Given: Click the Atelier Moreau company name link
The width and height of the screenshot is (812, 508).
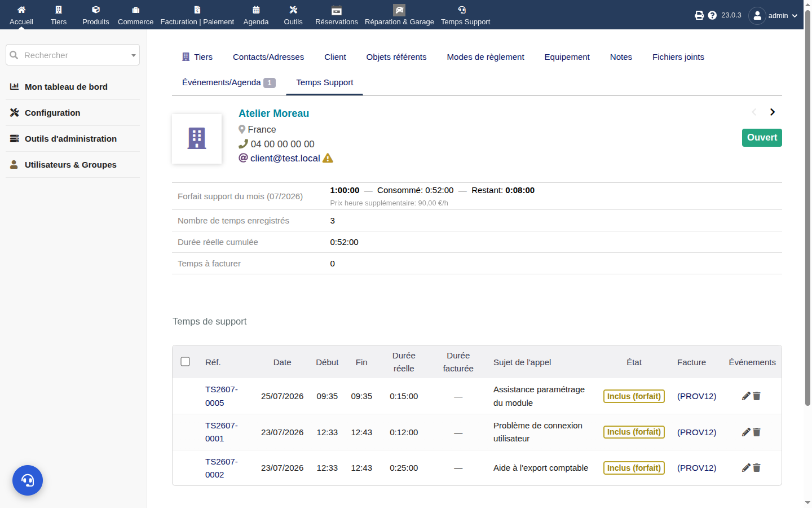Looking at the screenshot, I should pos(273,113).
